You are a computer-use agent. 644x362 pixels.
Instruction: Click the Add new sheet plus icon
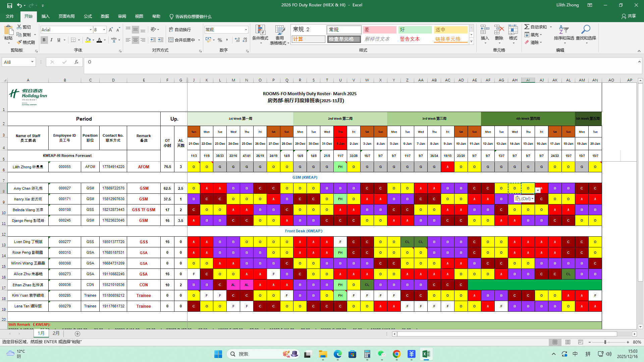77,334
